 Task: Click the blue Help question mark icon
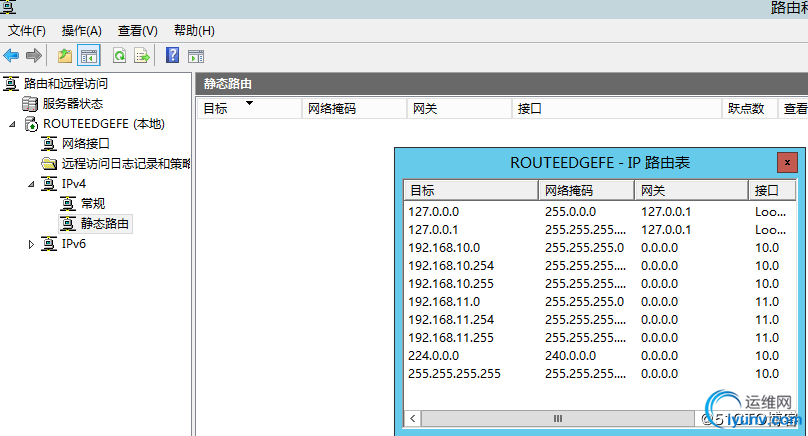(x=173, y=55)
